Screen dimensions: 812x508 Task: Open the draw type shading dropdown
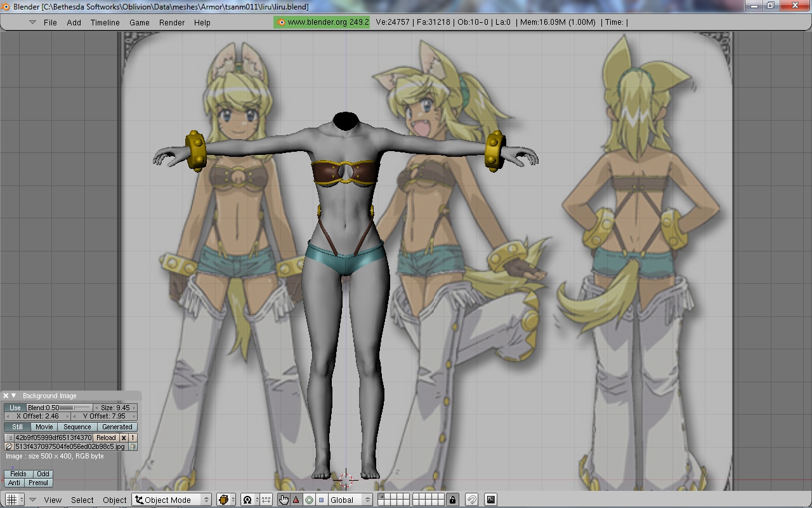(x=226, y=500)
